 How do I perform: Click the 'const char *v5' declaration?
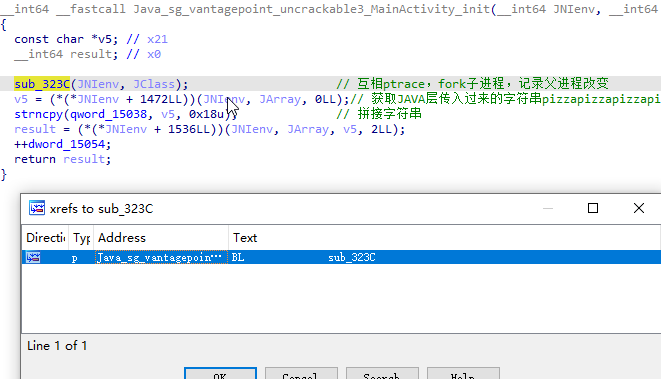[66, 39]
